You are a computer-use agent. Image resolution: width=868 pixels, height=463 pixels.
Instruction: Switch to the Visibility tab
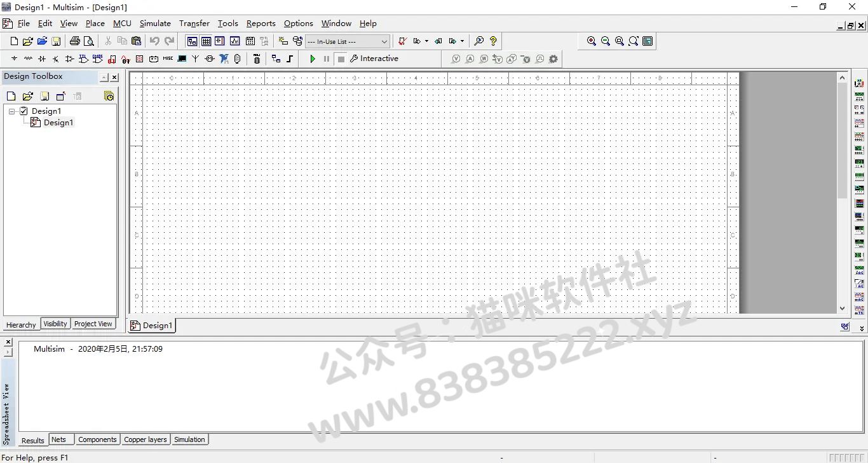coord(55,324)
